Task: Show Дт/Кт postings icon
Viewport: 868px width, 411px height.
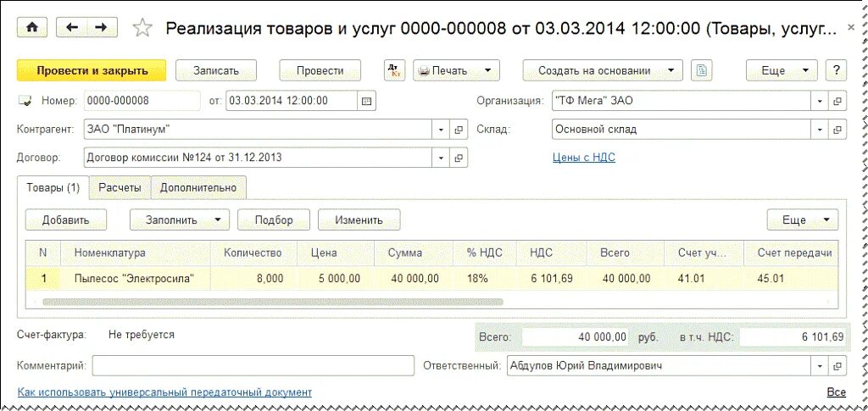Action: (395, 70)
